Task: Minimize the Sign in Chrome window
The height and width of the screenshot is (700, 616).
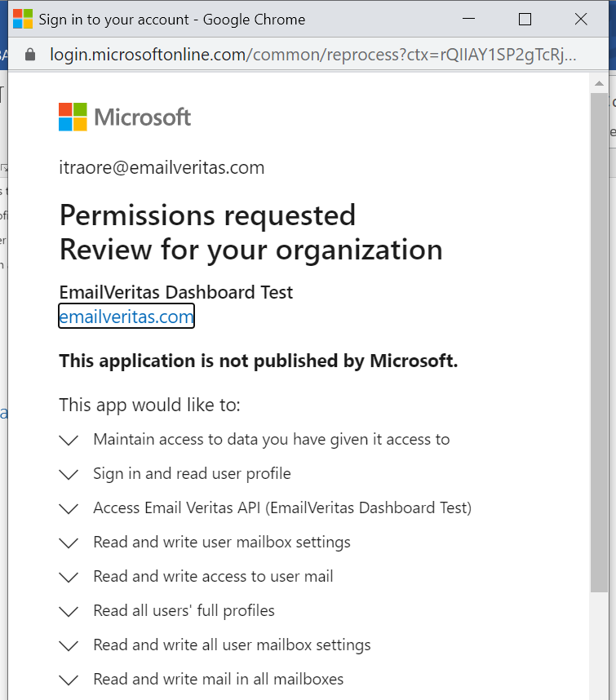Action: point(468,19)
